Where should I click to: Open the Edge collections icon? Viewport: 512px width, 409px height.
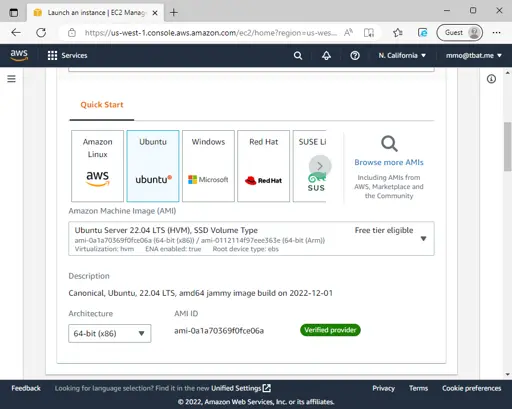click(x=422, y=33)
